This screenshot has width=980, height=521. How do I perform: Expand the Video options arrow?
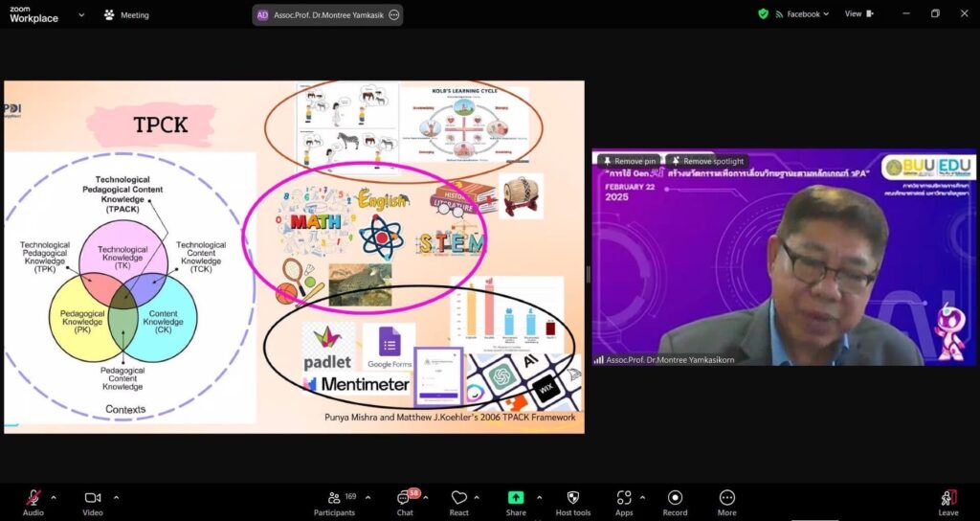click(x=116, y=497)
